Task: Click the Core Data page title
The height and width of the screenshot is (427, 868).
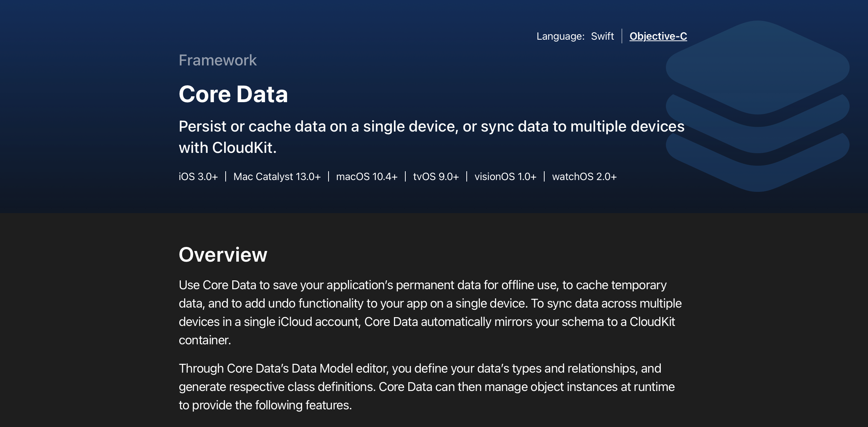Action: [x=233, y=94]
